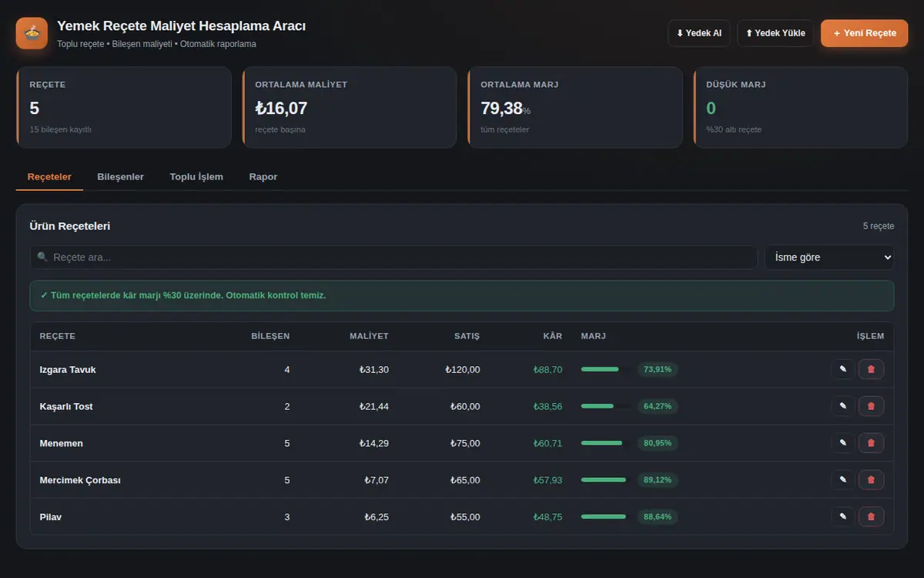Edit the Mercimek Çorbası recipe
924x578 pixels.
click(842, 480)
